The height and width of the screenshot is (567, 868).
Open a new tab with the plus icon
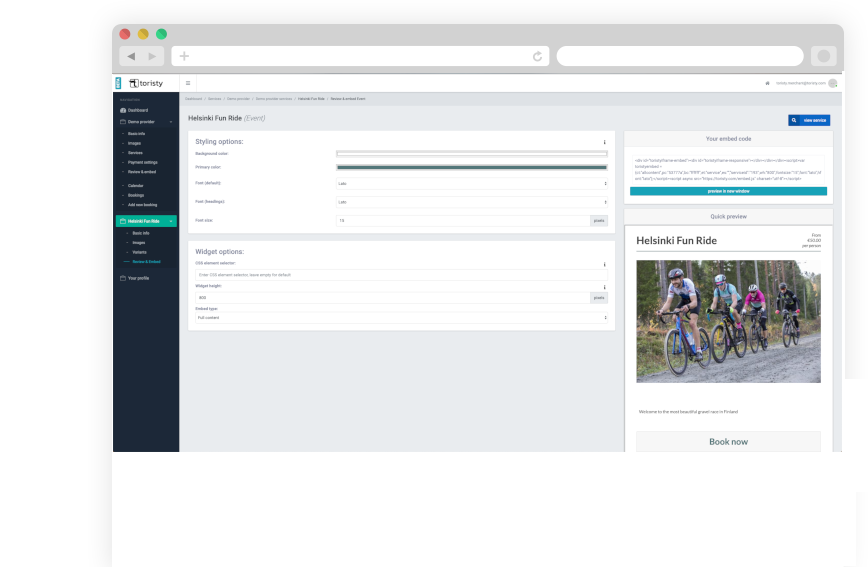coord(184,56)
